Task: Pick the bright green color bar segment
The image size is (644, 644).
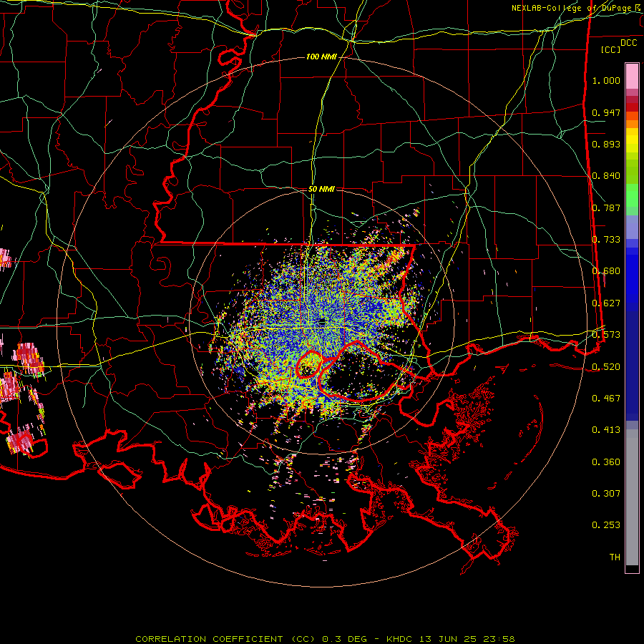Action: pos(632,195)
